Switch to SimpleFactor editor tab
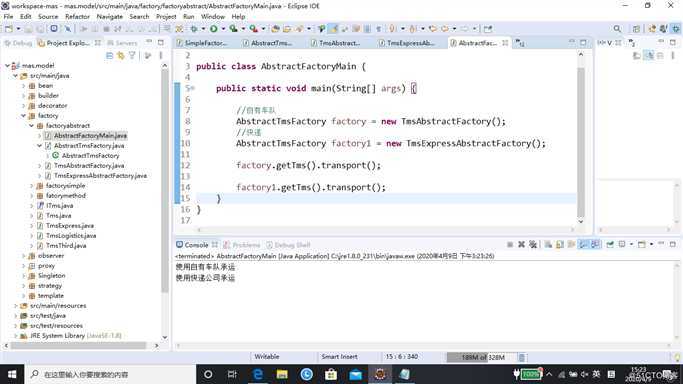Screen dimensions: 683x384 202,43
